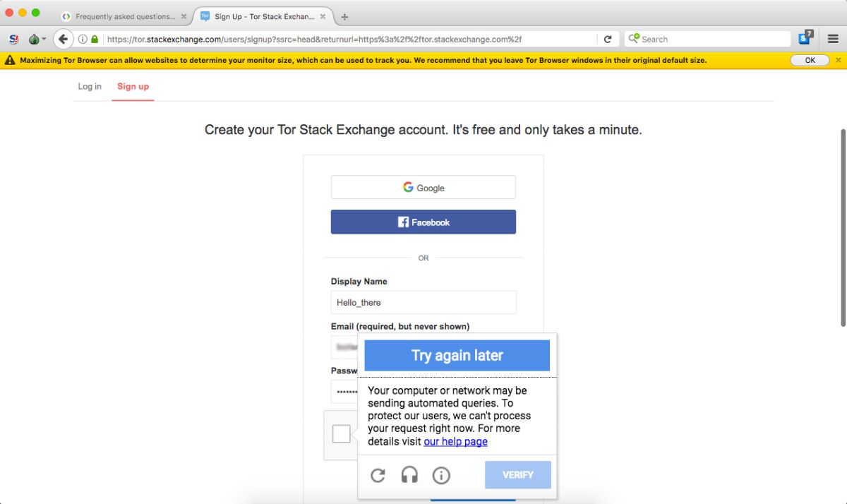Screen dimensions: 847x504
Task: Select the Sign up tab on page
Action: coord(133,86)
